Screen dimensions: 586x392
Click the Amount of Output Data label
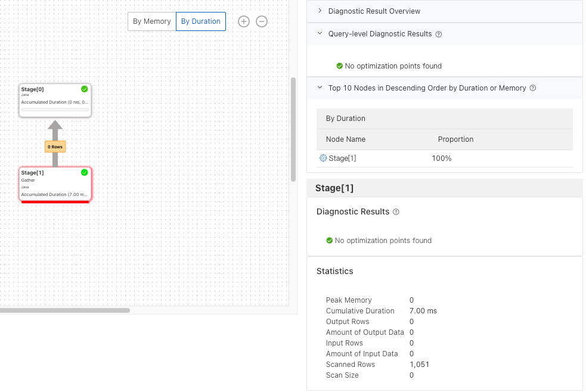tap(365, 332)
